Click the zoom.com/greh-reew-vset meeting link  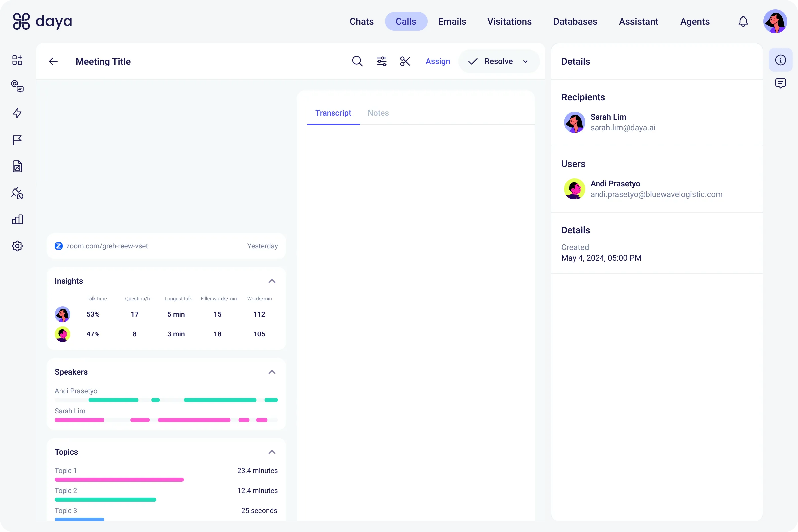pos(107,246)
